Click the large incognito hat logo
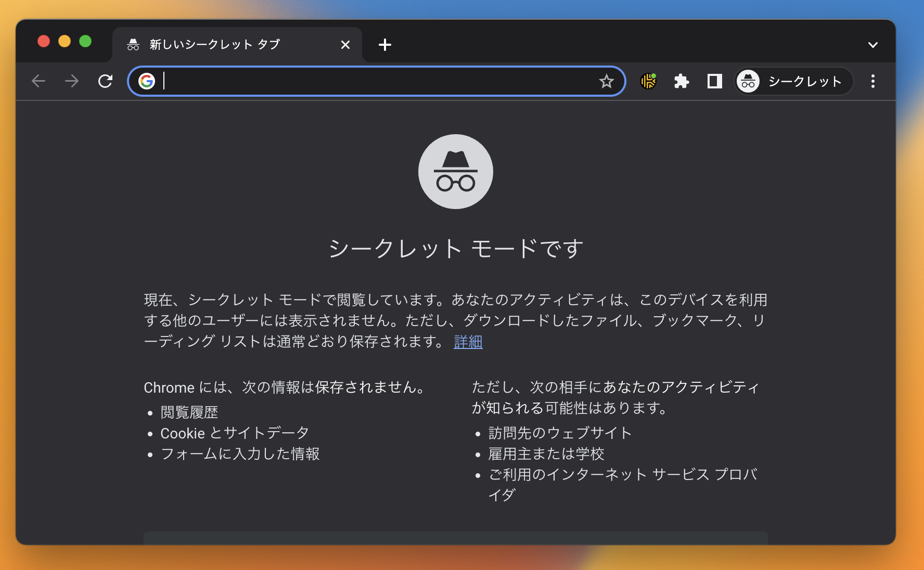Image resolution: width=924 pixels, height=570 pixels. [x=455, y=172]
